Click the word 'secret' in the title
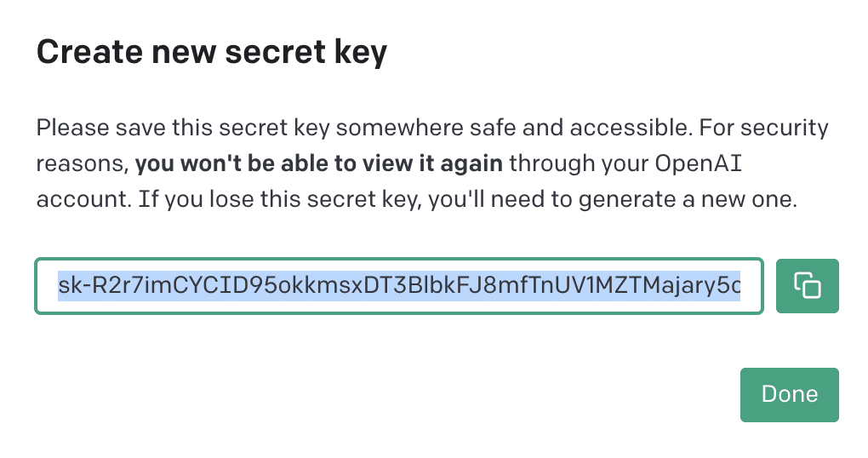The width and height of the screenshot is (868, 458). (x=275, y=52)
